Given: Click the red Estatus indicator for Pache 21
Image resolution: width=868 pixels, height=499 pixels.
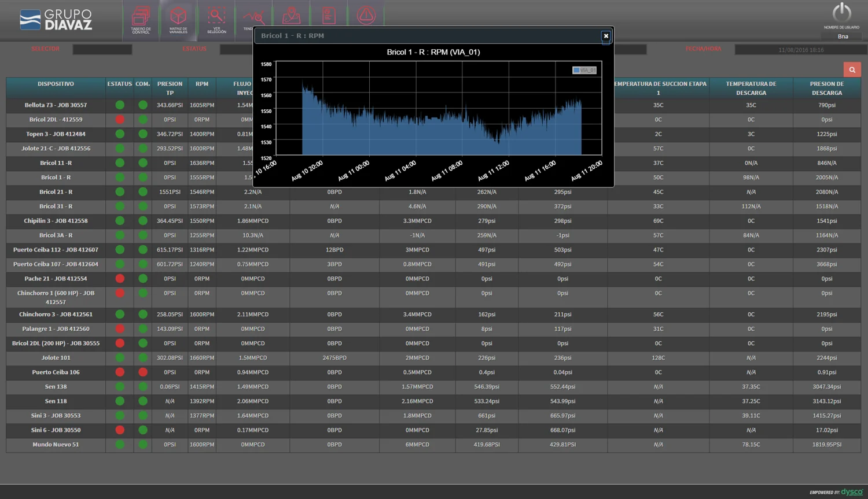Looking at the screenshot, I should coord(120,279).
